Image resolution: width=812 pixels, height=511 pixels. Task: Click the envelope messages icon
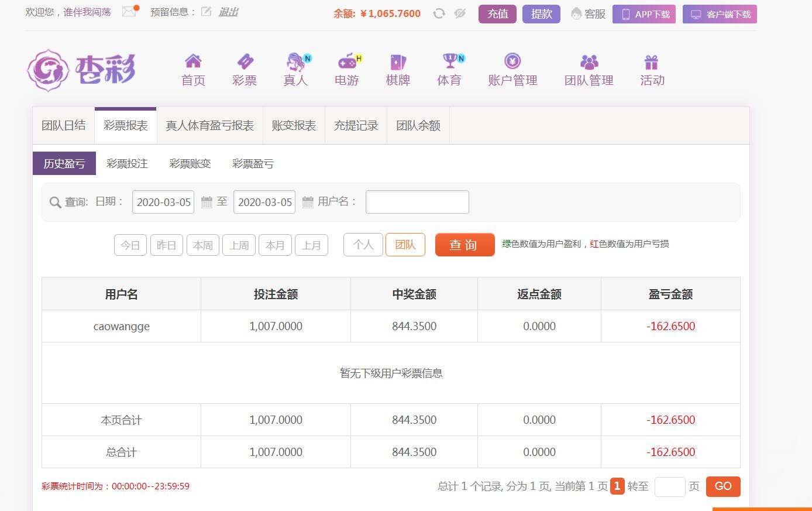click(x=129, y=12)
